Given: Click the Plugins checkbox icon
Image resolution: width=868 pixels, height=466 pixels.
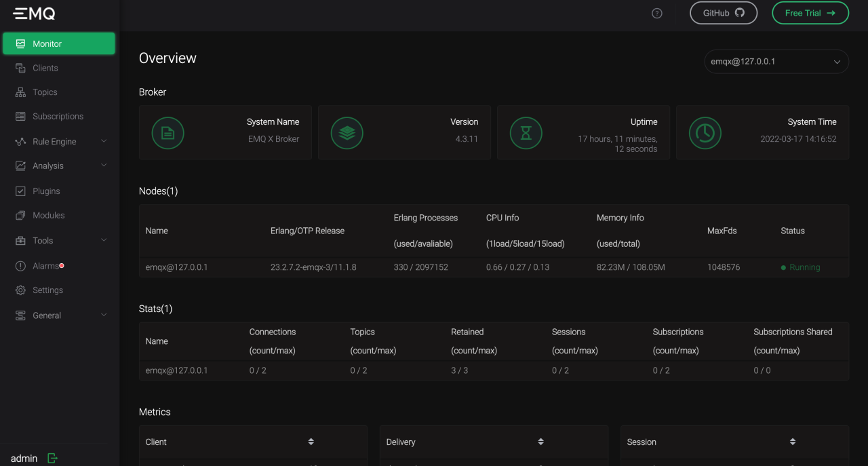Looking at the screenshot, I should coord(20,191).
